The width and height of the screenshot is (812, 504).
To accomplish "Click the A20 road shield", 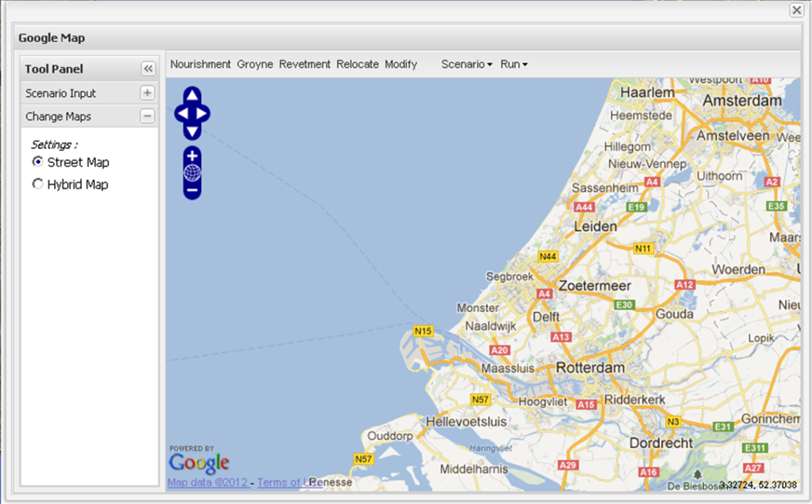I will 499,350.
